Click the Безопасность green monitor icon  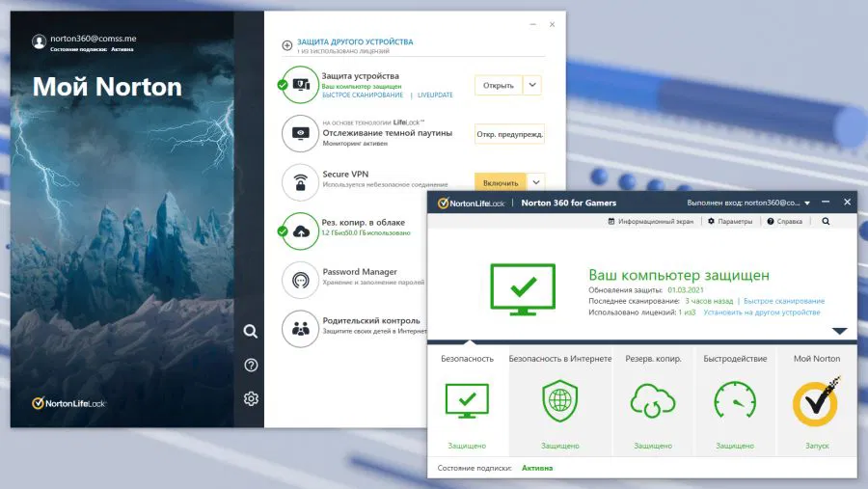(467, 401)
